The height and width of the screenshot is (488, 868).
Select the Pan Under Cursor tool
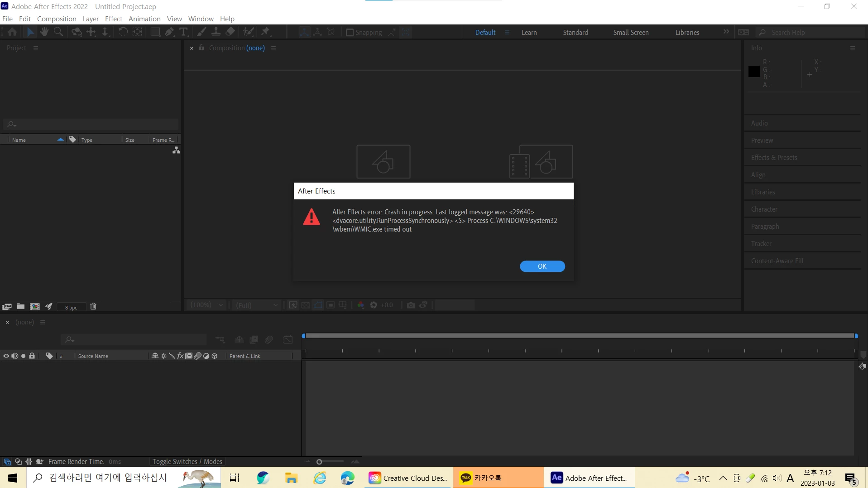pyautogui.click(x=91, y=32)
